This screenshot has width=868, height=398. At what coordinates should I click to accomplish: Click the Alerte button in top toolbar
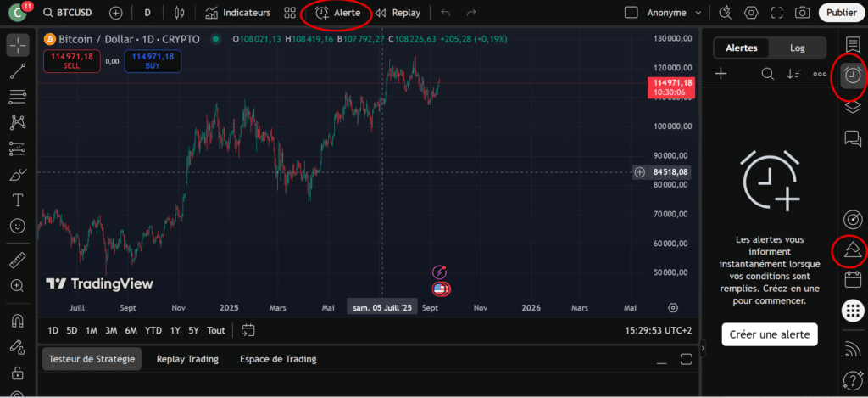coord(337,13)
